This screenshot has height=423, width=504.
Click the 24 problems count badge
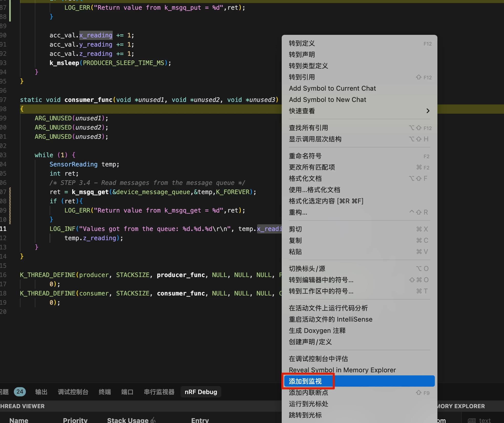point(20,392)
